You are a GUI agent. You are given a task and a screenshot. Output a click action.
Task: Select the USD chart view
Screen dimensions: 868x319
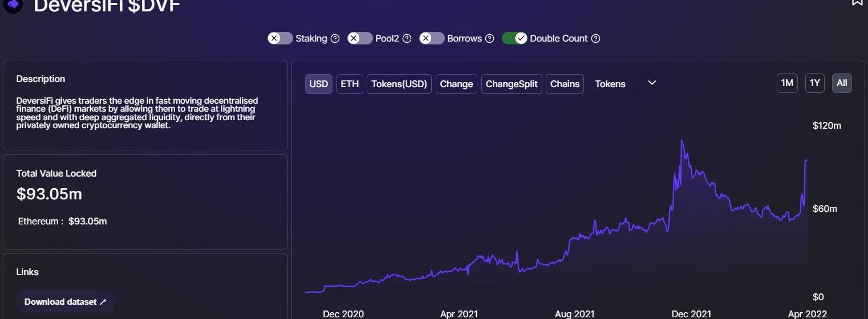(319, 84)
